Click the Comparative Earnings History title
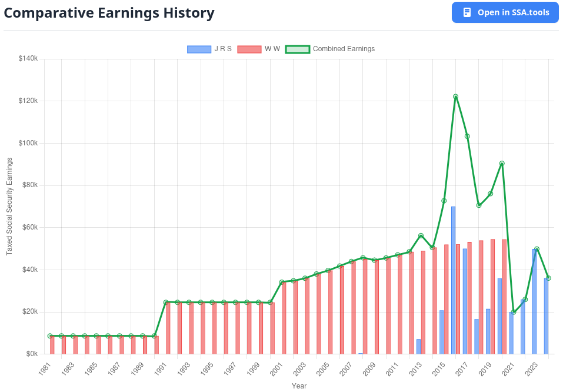 tap(109, 12)
